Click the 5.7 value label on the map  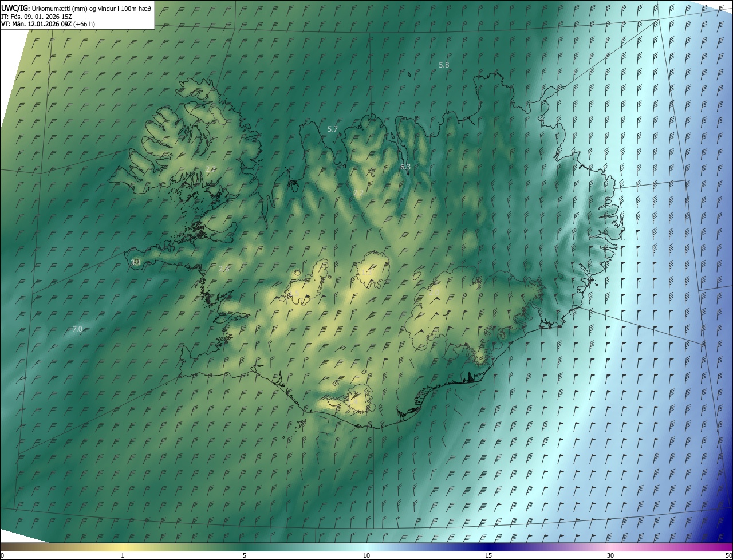pos(333,129)
